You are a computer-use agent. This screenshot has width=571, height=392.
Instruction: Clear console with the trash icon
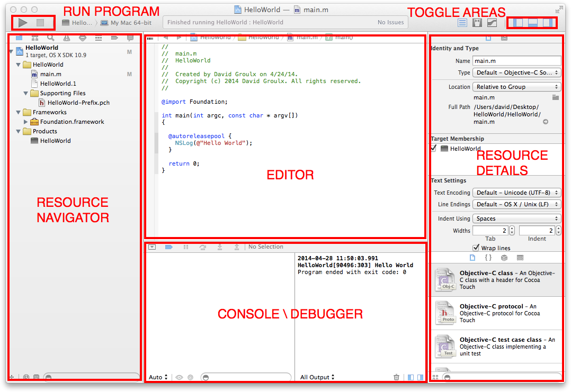pos(396,377)
